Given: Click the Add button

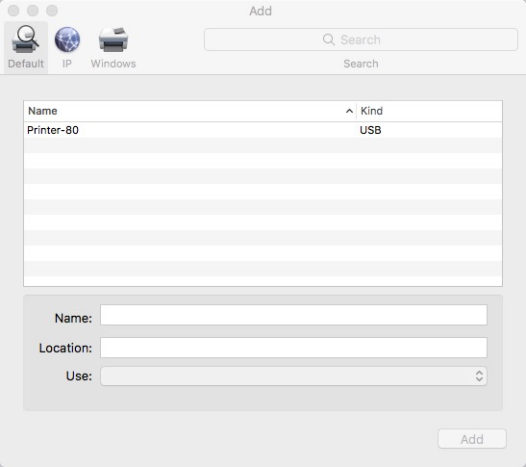Looking at the screenshot, I should pyautogui.click(x=472, y=439).
